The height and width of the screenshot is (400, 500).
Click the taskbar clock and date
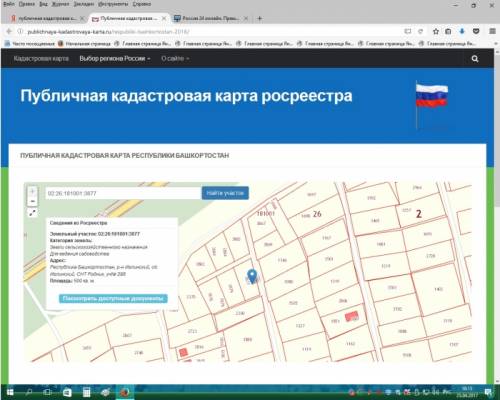pos(467,392)
